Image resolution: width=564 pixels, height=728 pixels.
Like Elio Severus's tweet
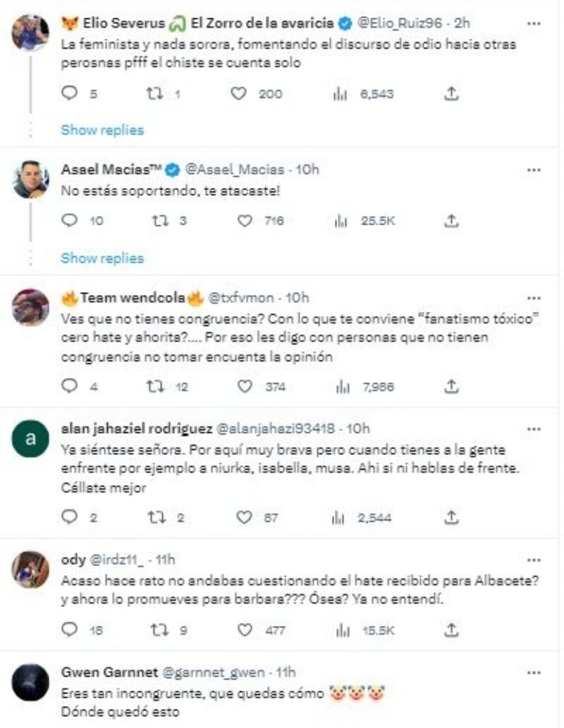coord(238,93)
